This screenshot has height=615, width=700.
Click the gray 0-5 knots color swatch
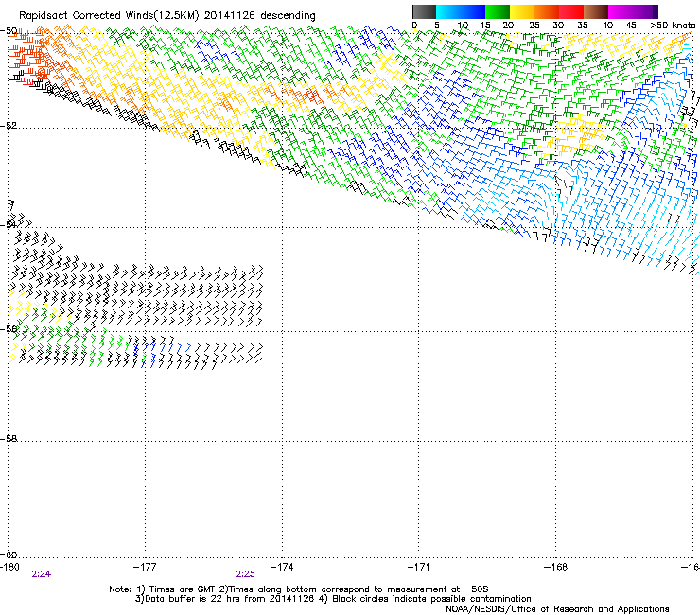424,11
